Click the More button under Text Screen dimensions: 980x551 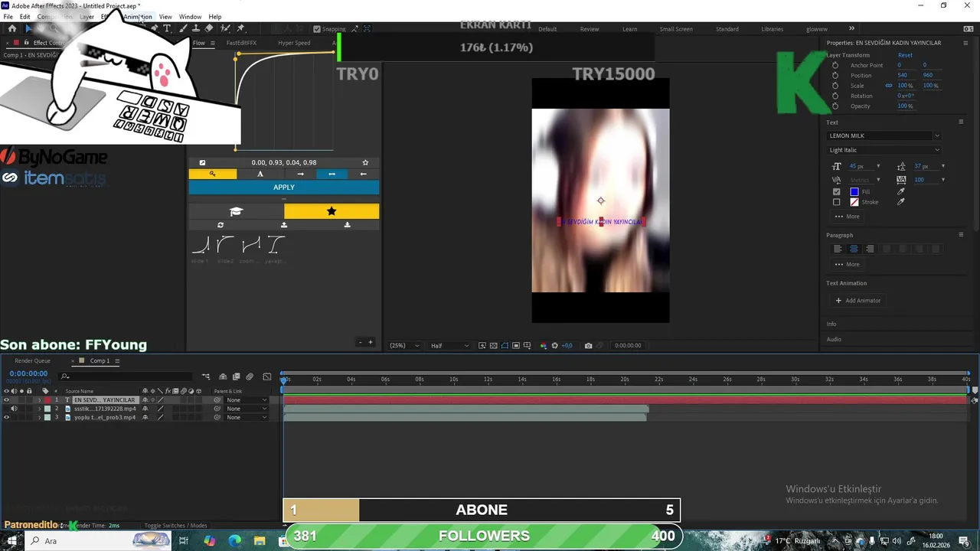[x=847, y=217]
